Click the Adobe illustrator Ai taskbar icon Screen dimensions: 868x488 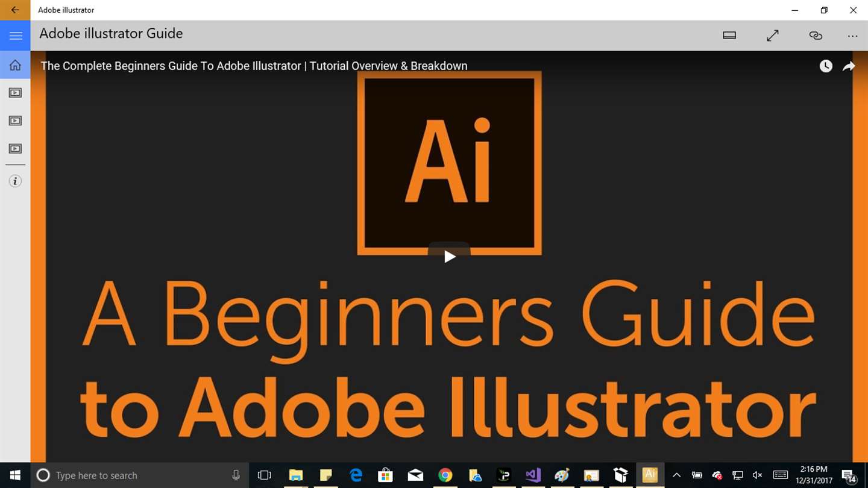650,475
